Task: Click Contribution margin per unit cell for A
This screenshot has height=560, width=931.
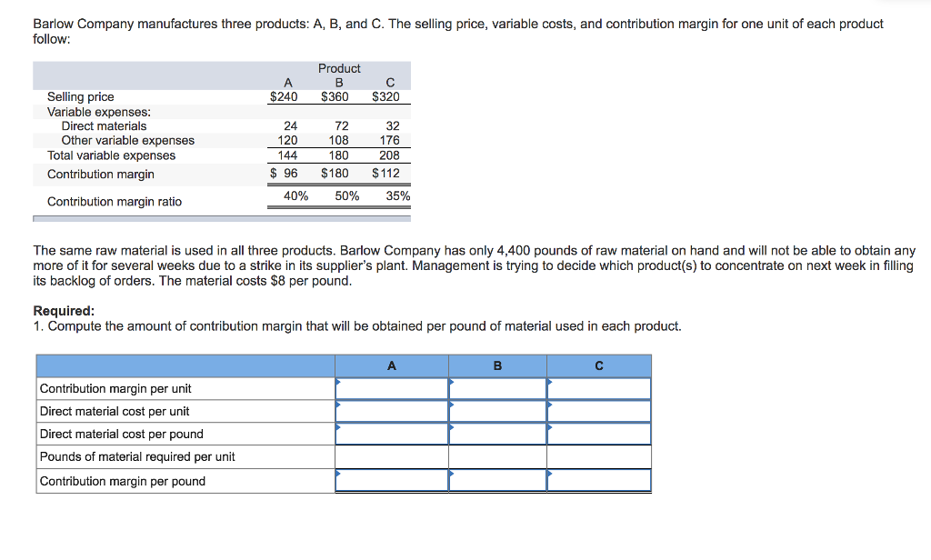Action: click(392, 388)
